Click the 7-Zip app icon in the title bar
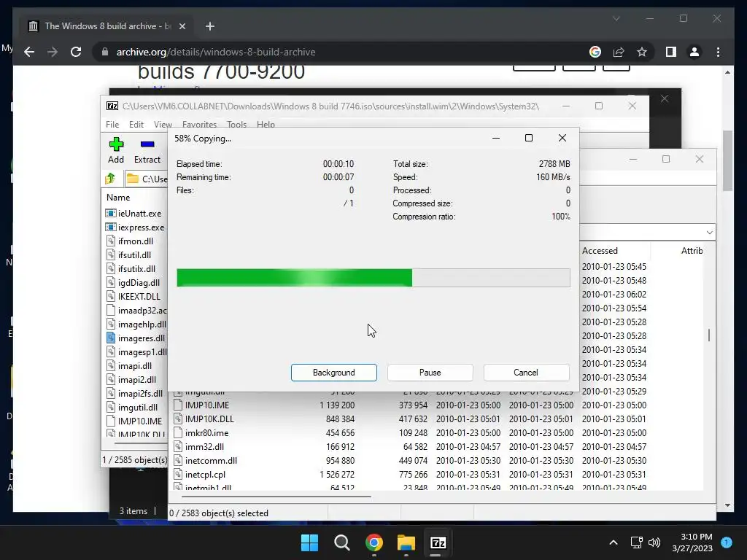 pos(112,106)
